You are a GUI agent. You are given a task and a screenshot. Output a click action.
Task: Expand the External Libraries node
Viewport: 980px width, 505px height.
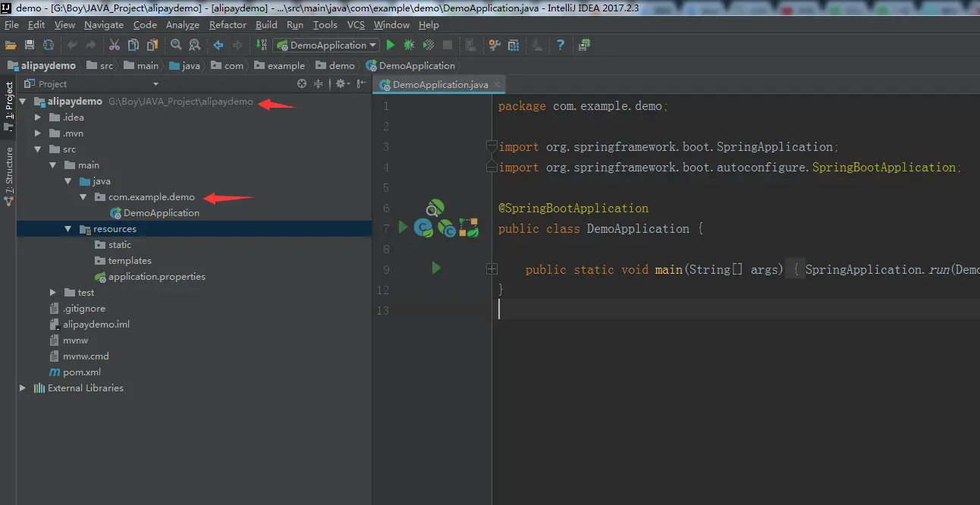pos(23,388)
